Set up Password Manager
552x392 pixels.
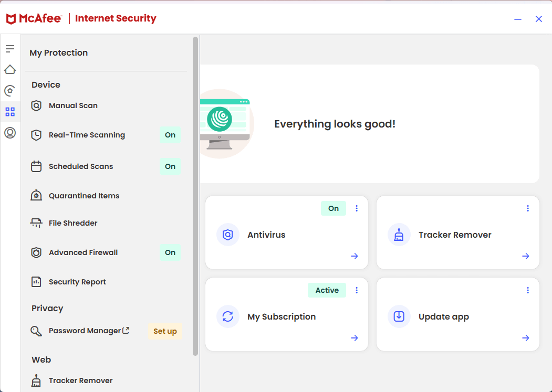click(x=165, y=331)
